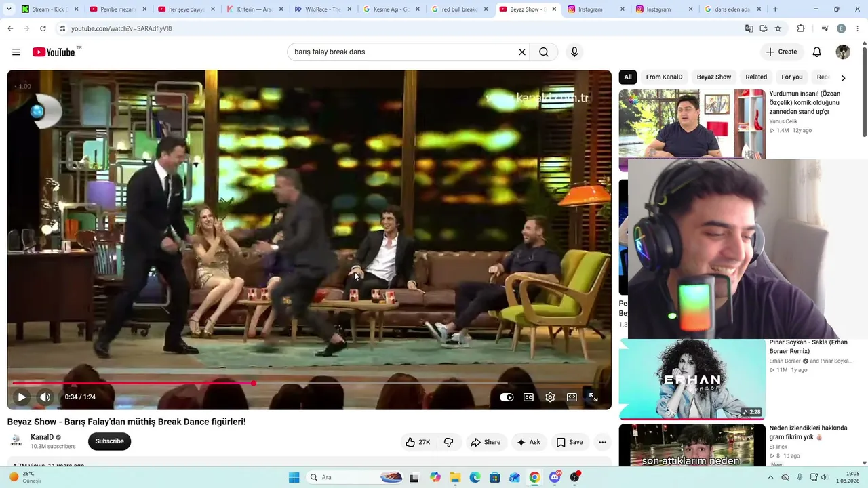Open the Ask AI button
The image size is (868, 488).
point(529,442)
